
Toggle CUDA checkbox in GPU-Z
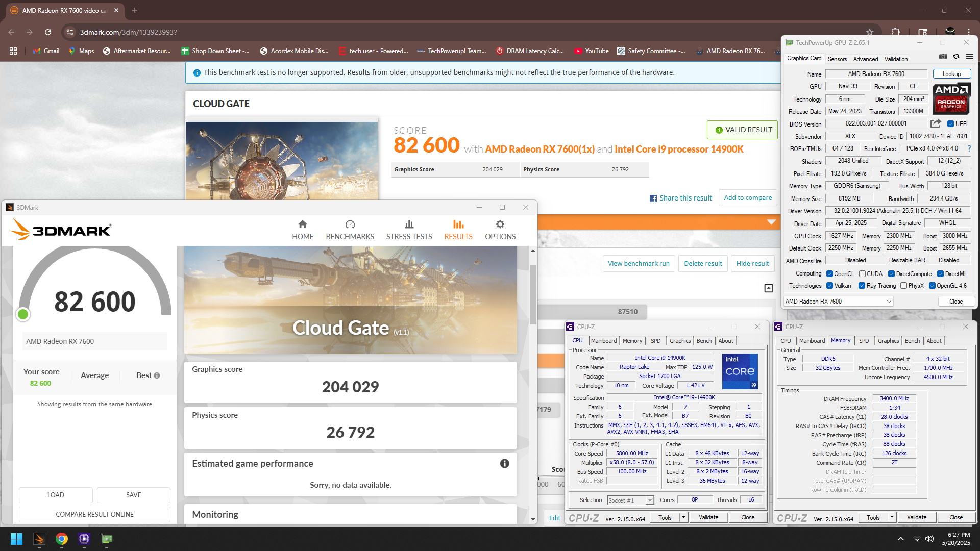coord(862,274)
